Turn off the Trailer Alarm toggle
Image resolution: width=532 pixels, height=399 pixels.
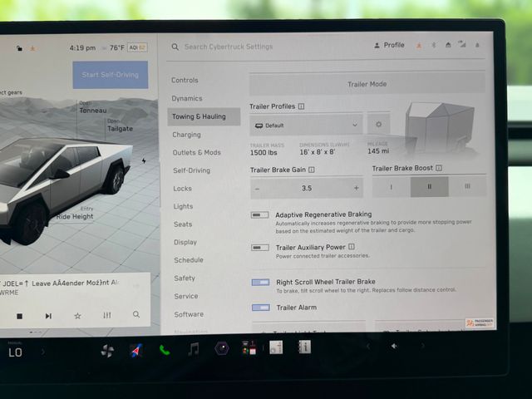[261, 308]
